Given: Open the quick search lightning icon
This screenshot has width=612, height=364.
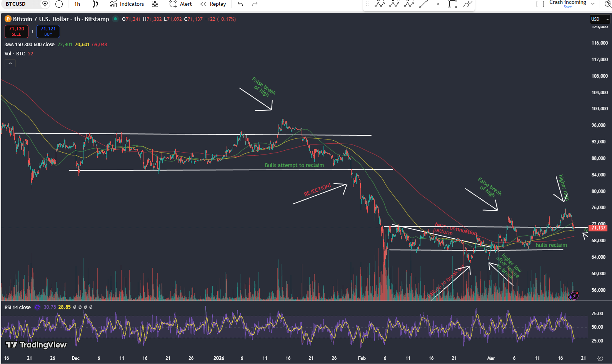Looking at the screenshot, I should (x=608, y=4).
